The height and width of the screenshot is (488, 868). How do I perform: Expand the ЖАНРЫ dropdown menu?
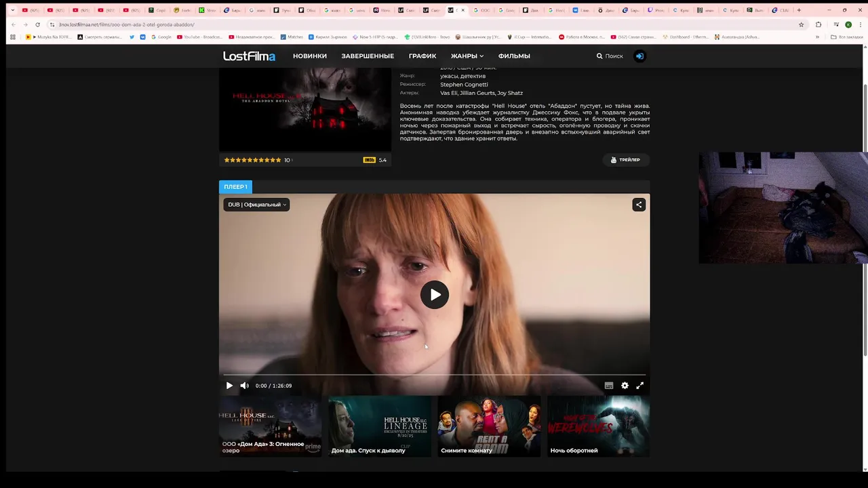(x=467, y=56)
